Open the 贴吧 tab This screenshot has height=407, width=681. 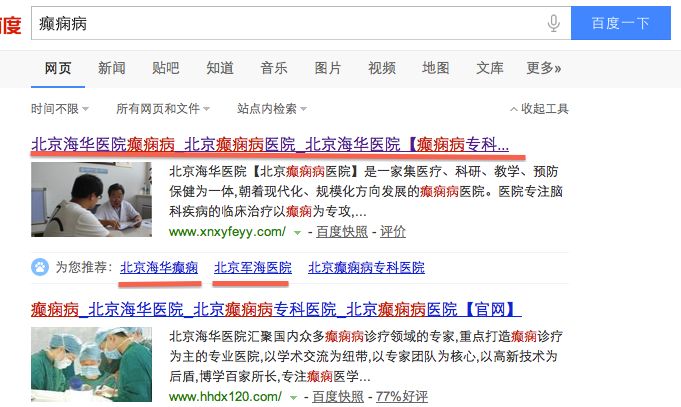pos(165,68)
